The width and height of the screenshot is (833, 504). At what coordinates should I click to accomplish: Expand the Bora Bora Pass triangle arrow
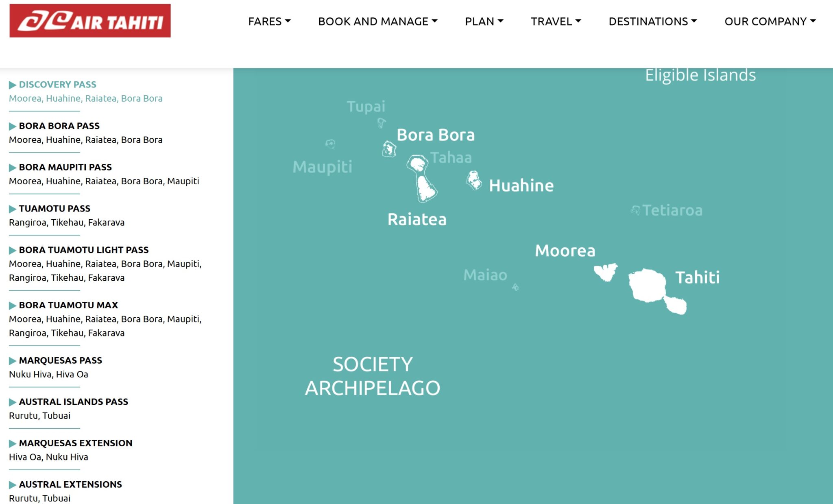point(13,126)
